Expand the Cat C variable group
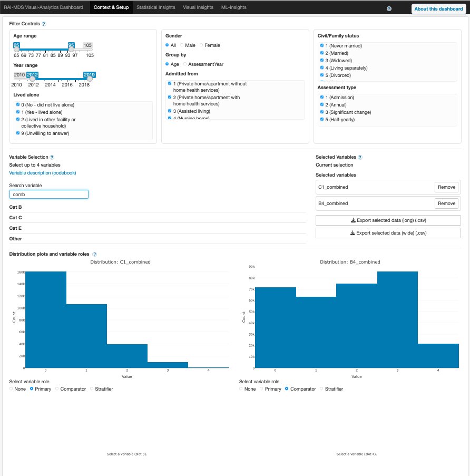Viewport: 470px width, 476px height. pyautogui.click(x=15, y=218)
